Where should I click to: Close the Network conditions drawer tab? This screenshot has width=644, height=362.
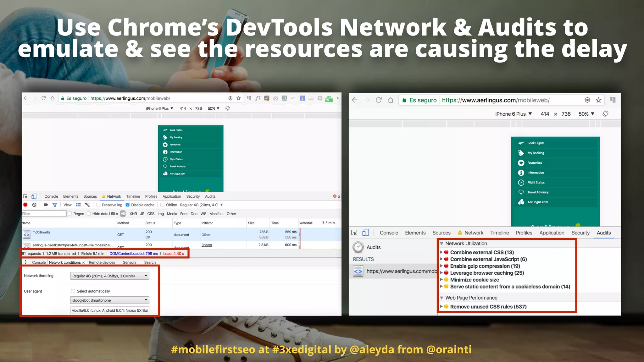pyautogui.click(x=84, y=263)
